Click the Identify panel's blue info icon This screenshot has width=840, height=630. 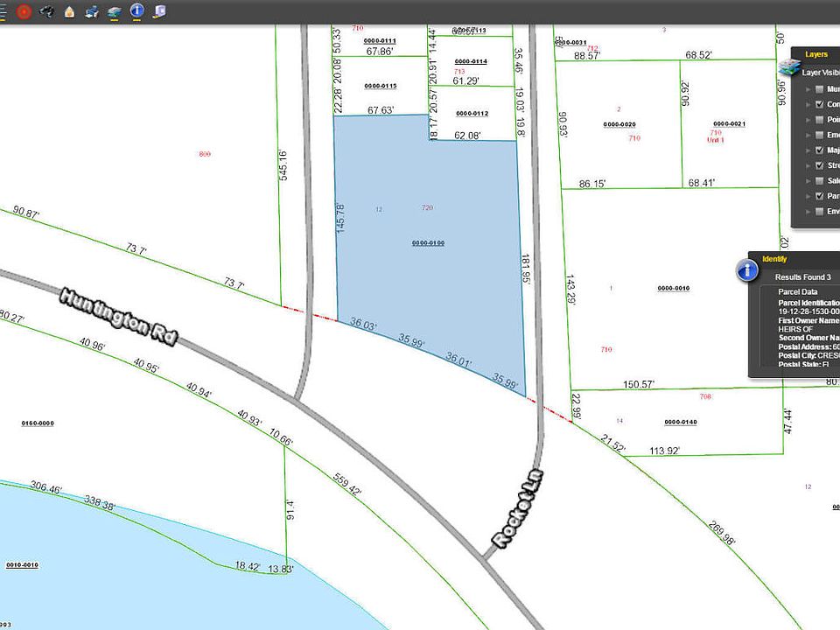coord(746,270)
